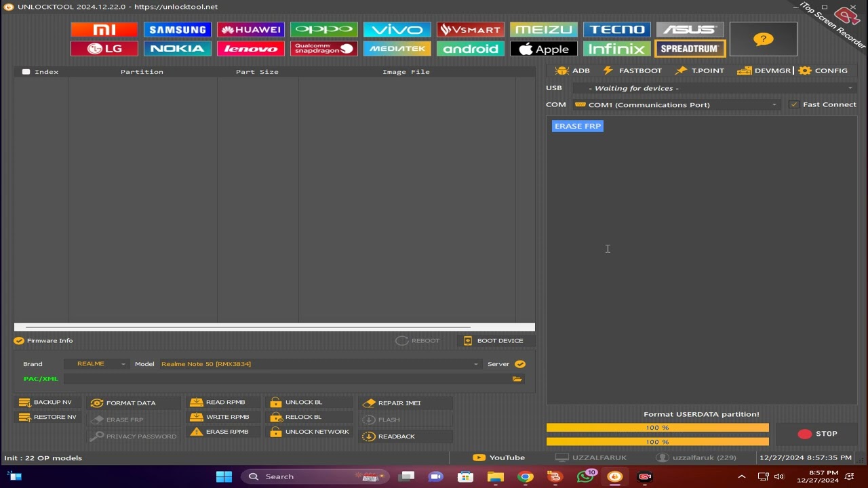Click the red STOP button

pos(817,434)
